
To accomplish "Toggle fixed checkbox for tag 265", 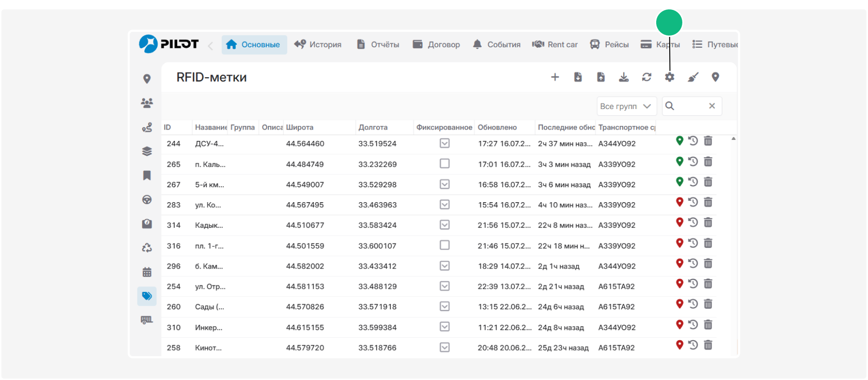I will tap(445, 164).
